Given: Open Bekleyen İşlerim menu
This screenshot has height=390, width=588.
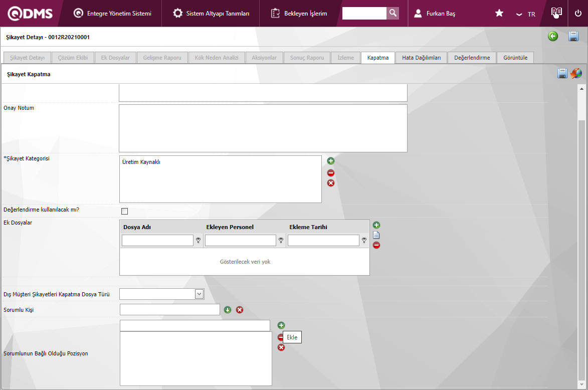Looking at the screenshot, I should point(299,14).
